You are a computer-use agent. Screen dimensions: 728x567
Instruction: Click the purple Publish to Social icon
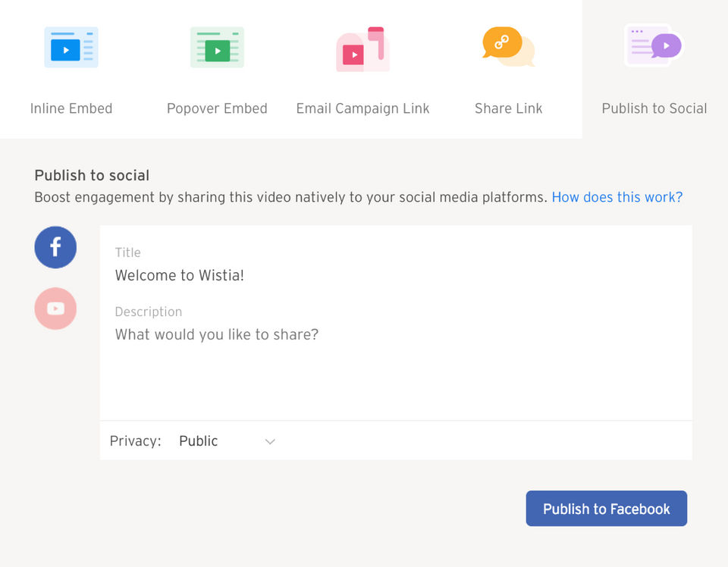654,45
